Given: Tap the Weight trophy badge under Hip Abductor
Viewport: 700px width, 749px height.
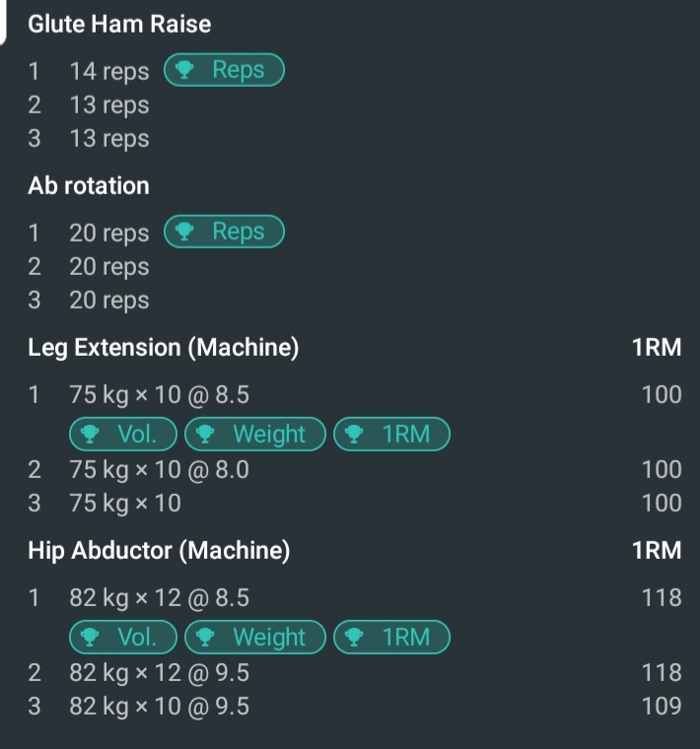Looking at the screenshot, I should (254, 638).
